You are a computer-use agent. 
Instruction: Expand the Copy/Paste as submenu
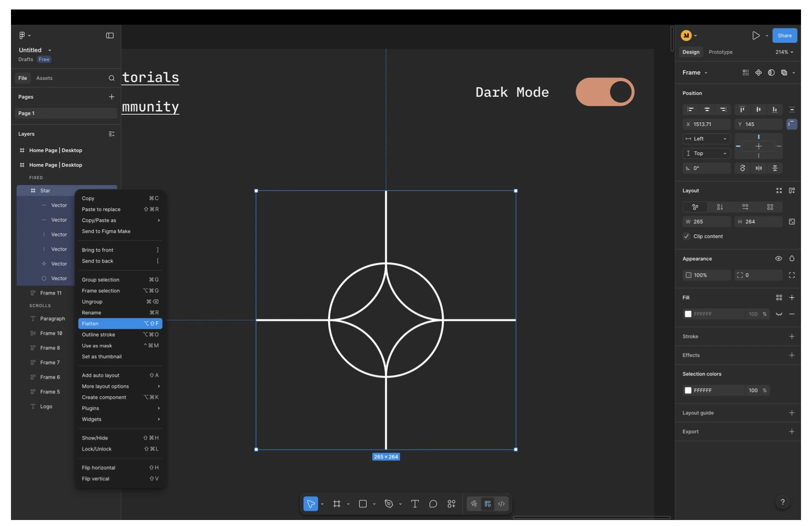[120, 220]
